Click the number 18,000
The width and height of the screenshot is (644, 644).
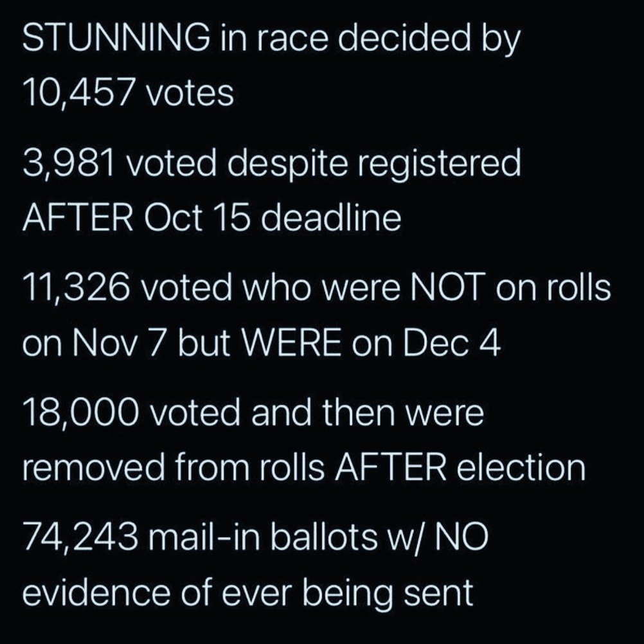pyautogui.click(x=80, y=414)
